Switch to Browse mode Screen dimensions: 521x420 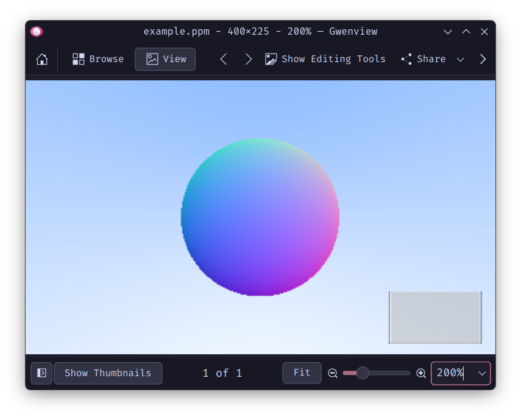tap(98, 59)
